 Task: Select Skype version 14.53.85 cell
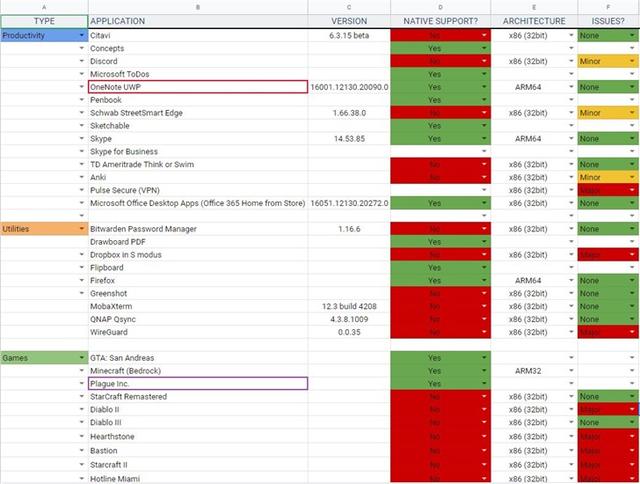tap(349, 139)
